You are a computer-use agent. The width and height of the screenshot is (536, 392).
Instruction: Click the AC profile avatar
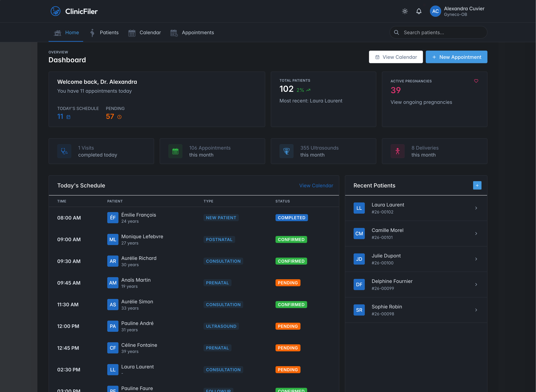point(435,11)
